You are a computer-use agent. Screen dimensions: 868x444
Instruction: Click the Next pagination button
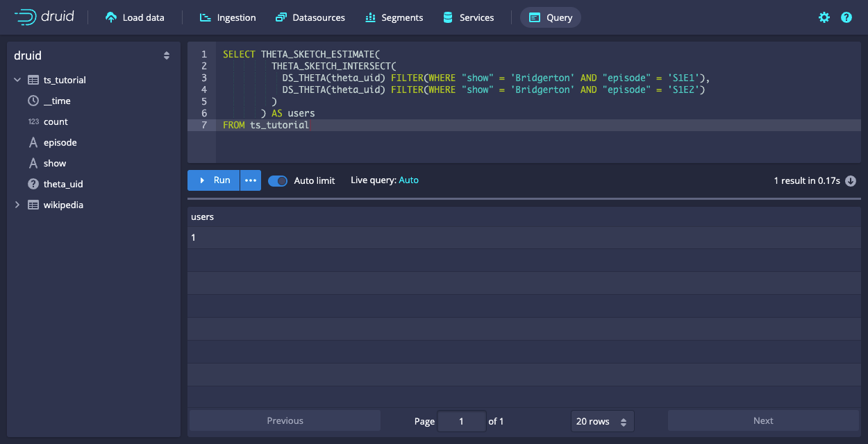pyautogui.click(x=762, y=420)
